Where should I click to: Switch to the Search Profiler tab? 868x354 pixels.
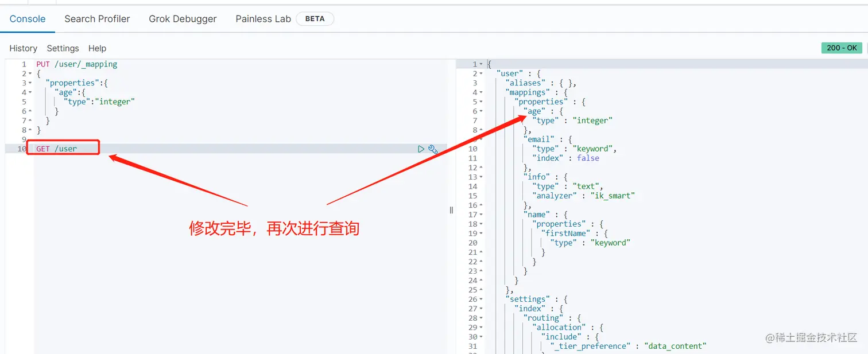pyautogui.click(x=97, y=18)
